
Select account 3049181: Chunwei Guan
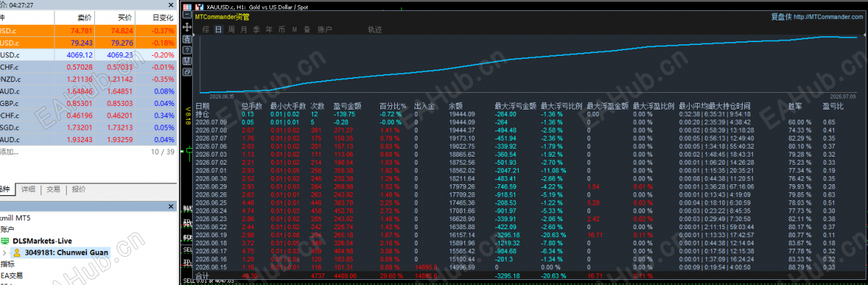point(67,253)
